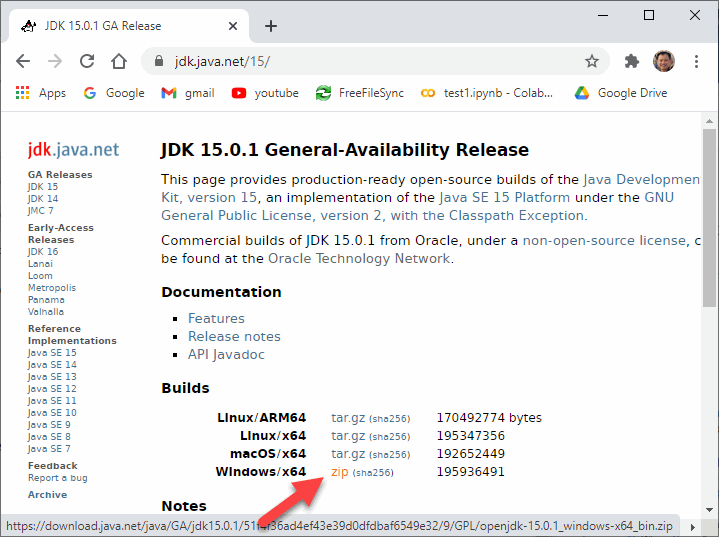Open JDK 14 under GA Releases

point(43,199)
